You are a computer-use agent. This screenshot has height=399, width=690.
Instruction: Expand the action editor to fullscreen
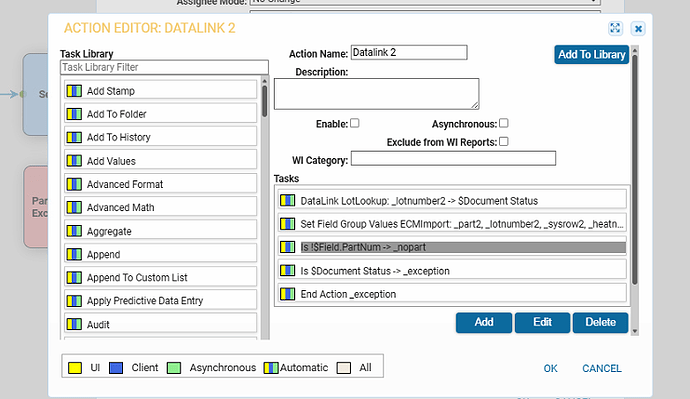(615, 29)
